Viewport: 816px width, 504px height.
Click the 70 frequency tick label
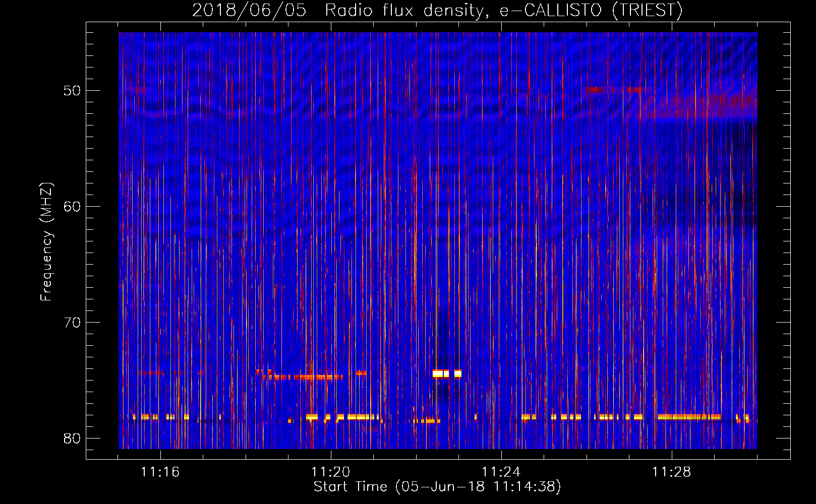[72, 323]
